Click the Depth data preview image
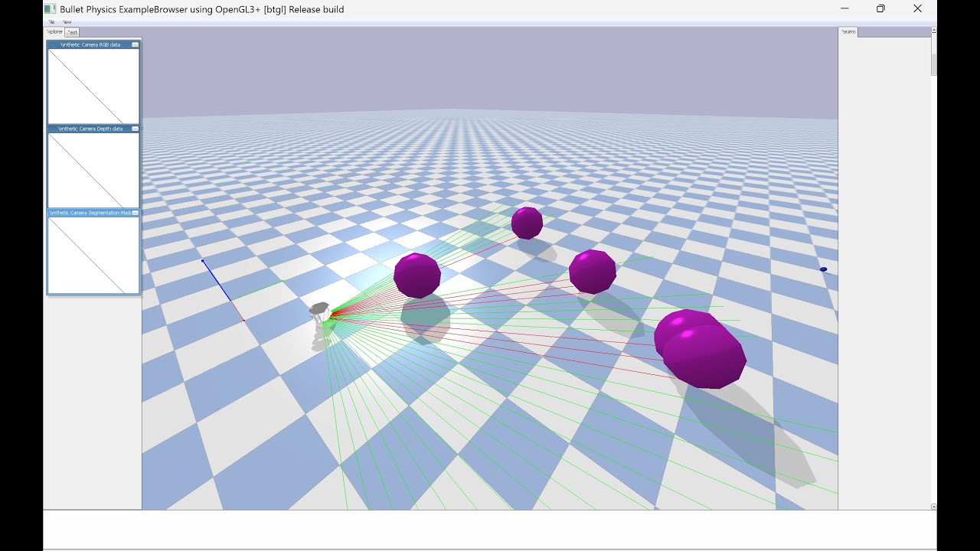 (93, 171)
